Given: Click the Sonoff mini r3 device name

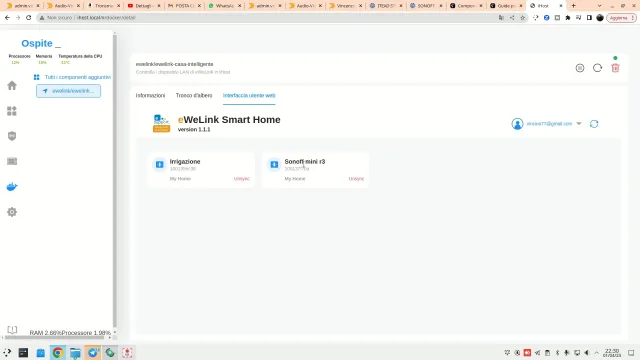Looking at the screenshot, I should (304, 162).
